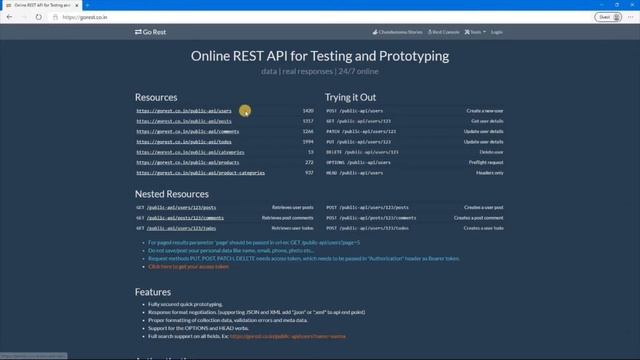Click the Trying it Out heading
640x360 pixels.
tap(350, 97)
